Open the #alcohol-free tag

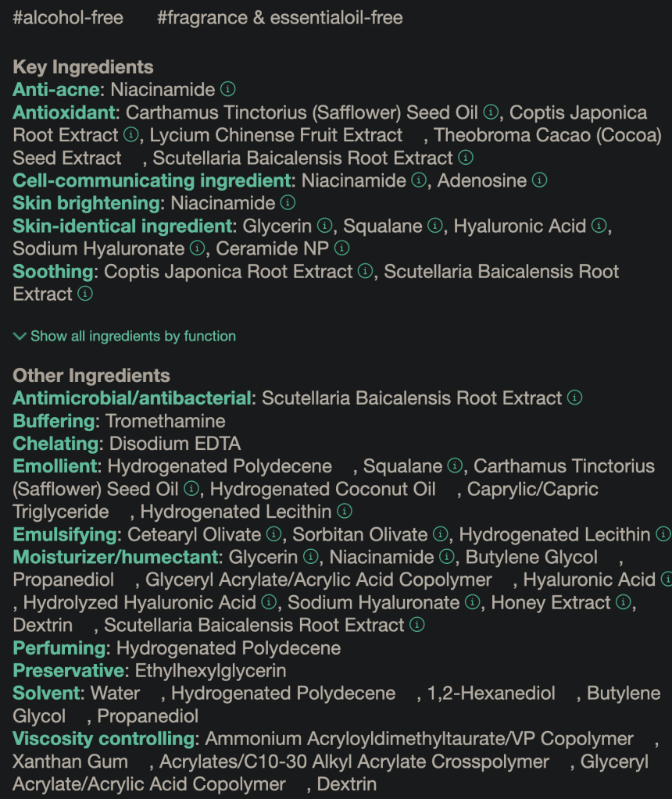(x=68, y=17)
